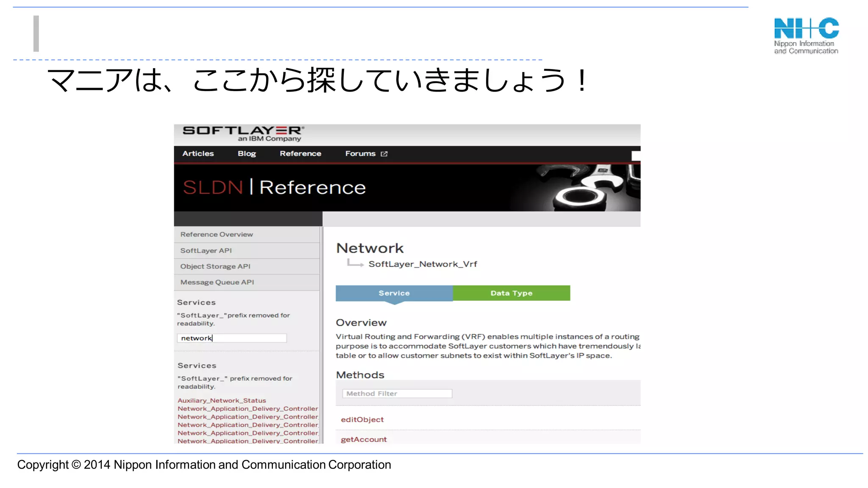
Task: Switch to the Service tab
Action: tap(394, 293)
